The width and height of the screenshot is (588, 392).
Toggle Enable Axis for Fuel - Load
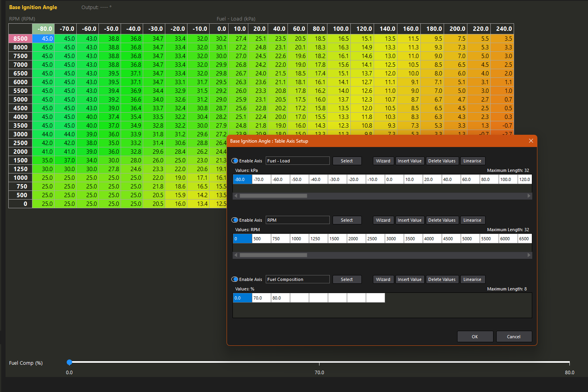(x=235, y=161)
